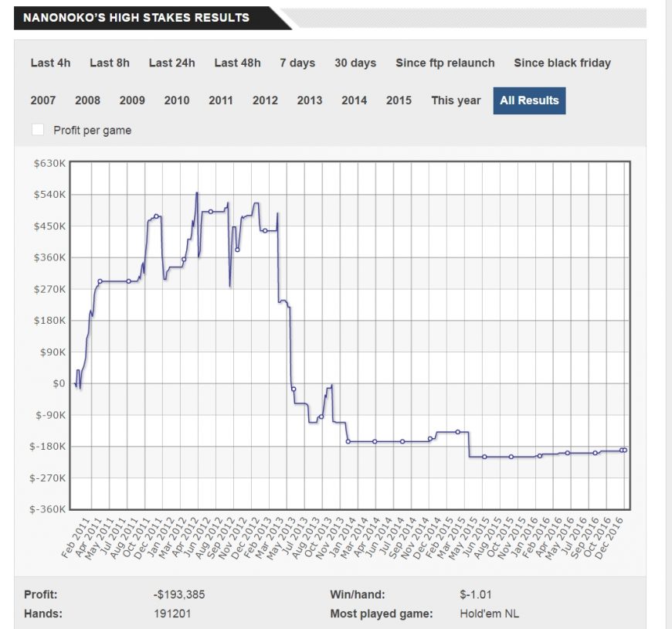The image size is (672, 629).
Task: Select the 30 days range
Action: pyautogui.click(x=355, y=63)
